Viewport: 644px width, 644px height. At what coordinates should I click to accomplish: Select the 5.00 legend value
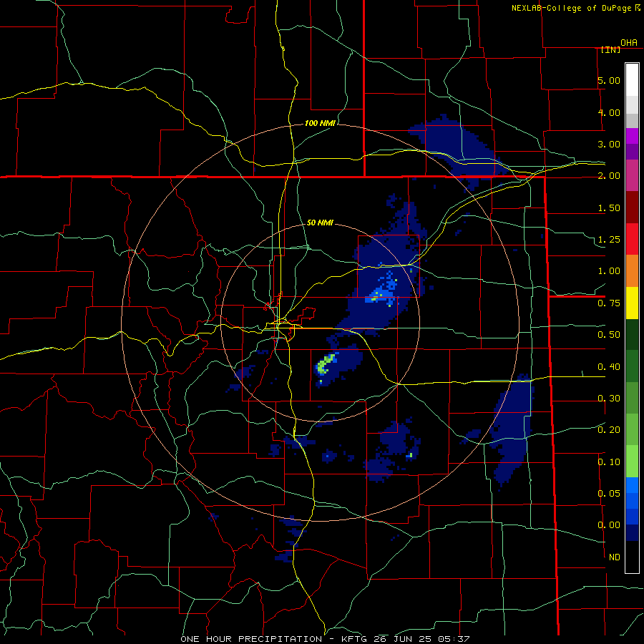coord(609,80)
